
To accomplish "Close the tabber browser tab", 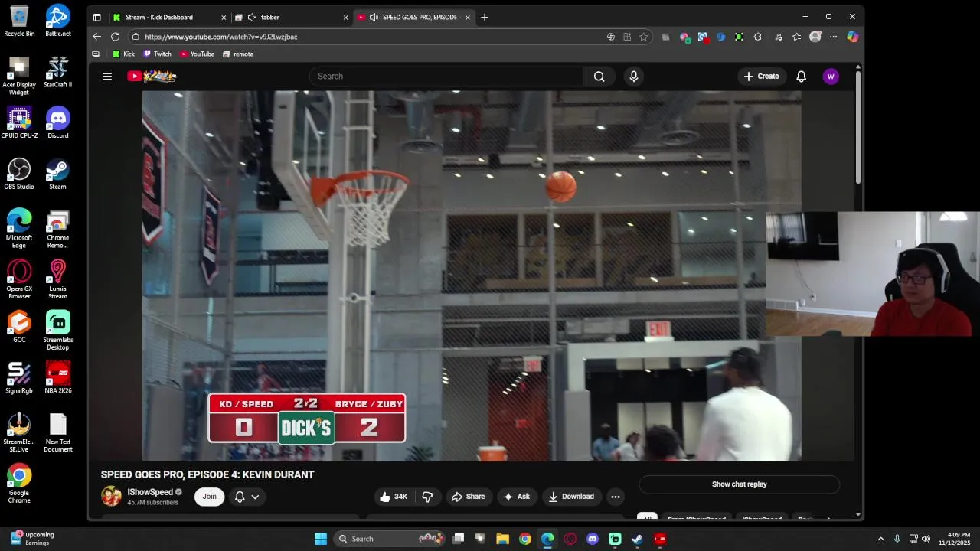I will (345, 17).
